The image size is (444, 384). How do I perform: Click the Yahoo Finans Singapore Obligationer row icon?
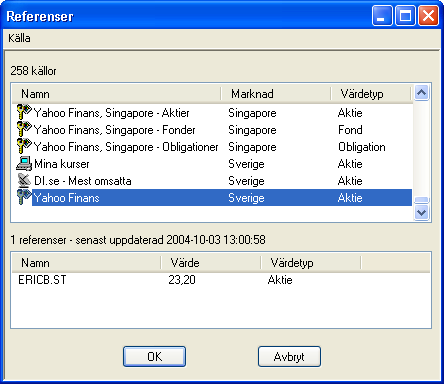click(x=24, y=146)
